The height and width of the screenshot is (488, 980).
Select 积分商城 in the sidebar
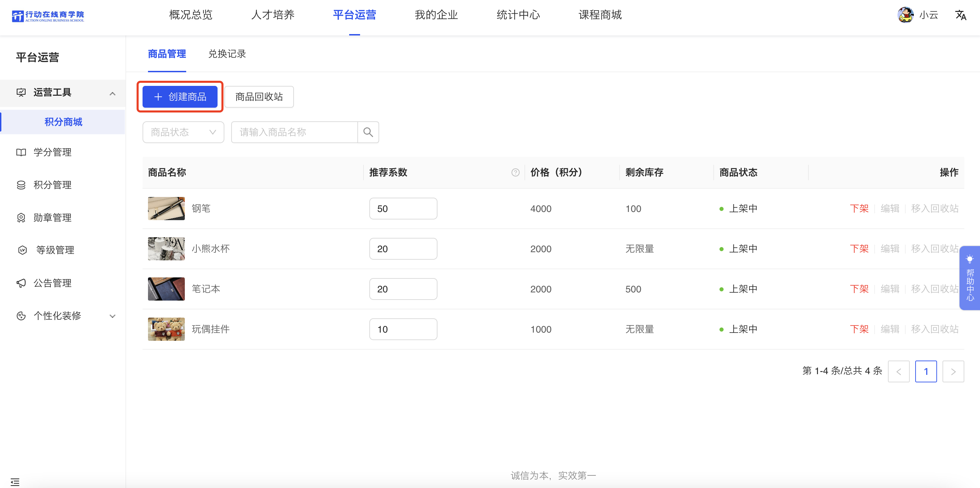click(63, 122)
